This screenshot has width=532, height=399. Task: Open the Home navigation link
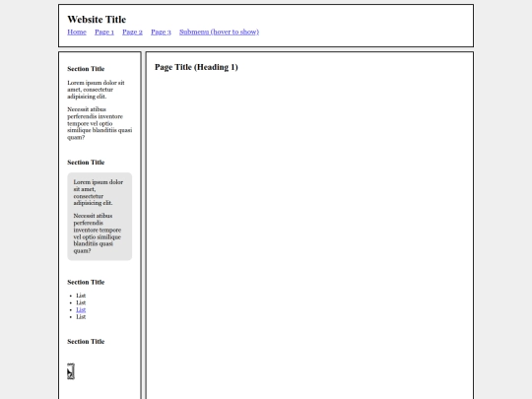(x=77, y=32)
